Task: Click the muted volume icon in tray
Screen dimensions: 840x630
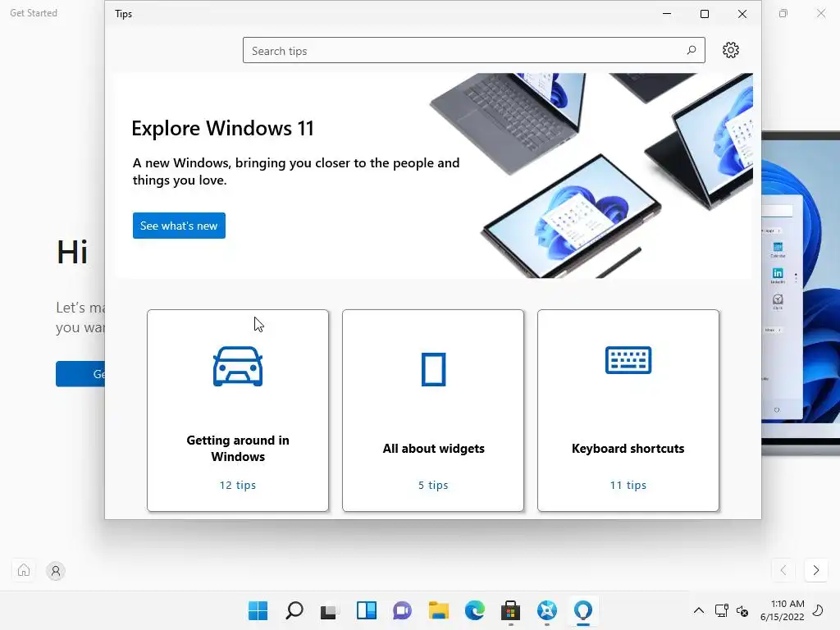Action: [x=742, y=610]
